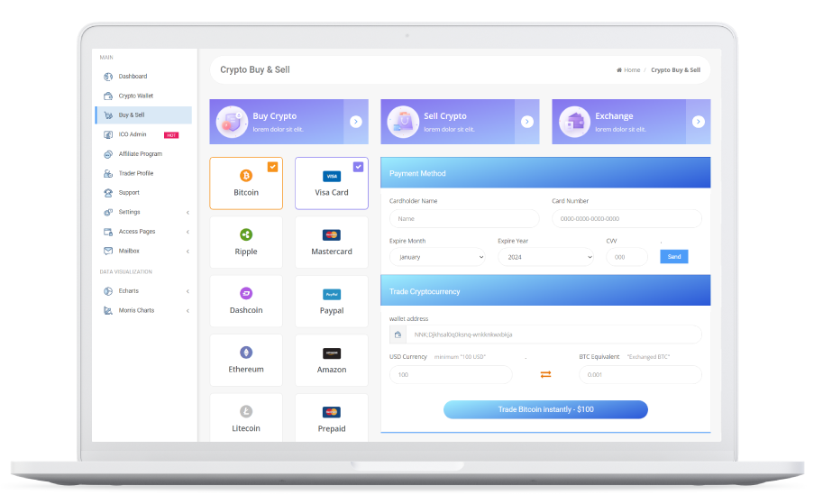Click the Crypto Wallet sidebar icon
This screenshot has height=504, width=823.
[x=108, y=96]
